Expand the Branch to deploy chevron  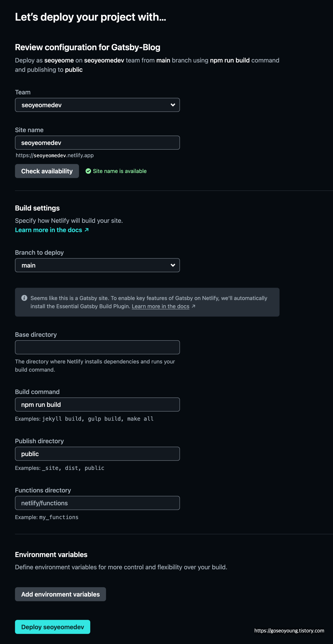[173, 265]
